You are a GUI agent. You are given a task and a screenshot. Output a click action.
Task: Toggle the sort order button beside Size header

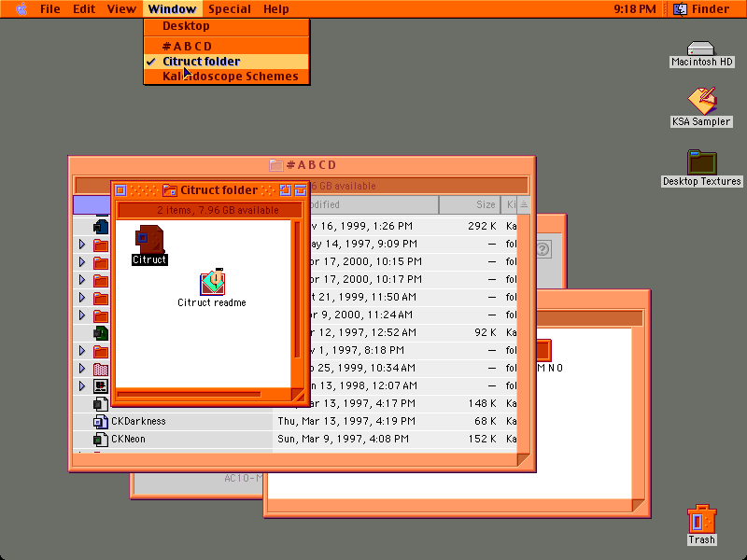point(524,204)
